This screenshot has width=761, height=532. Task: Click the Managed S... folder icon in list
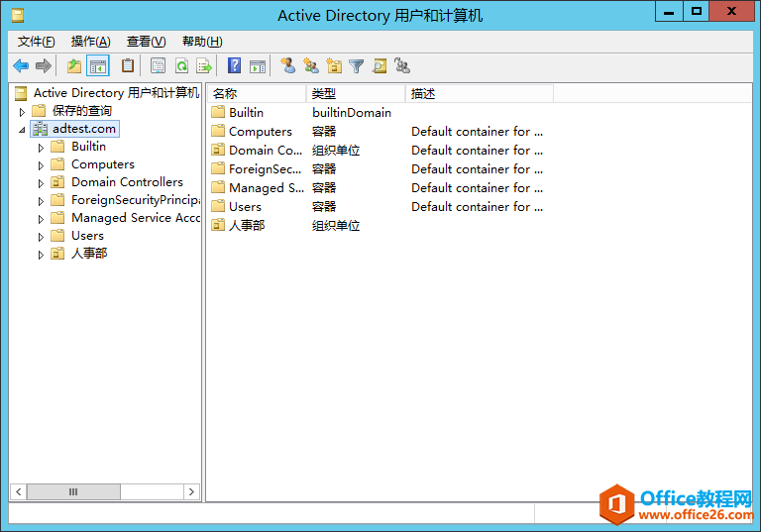point(218,187)
